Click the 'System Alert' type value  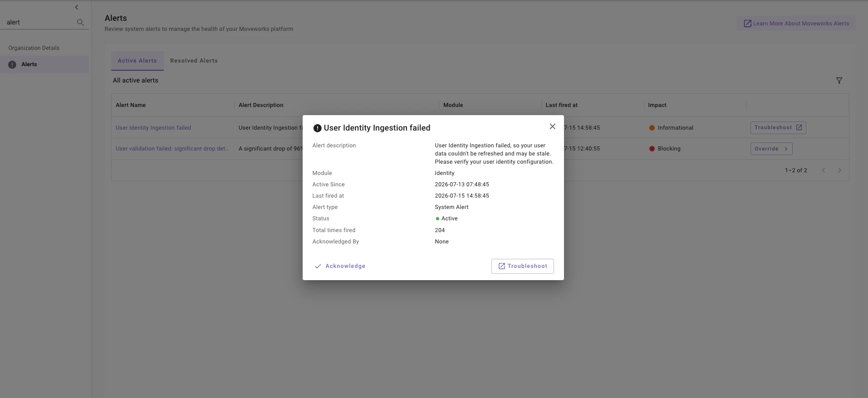(x=451, y=207)
